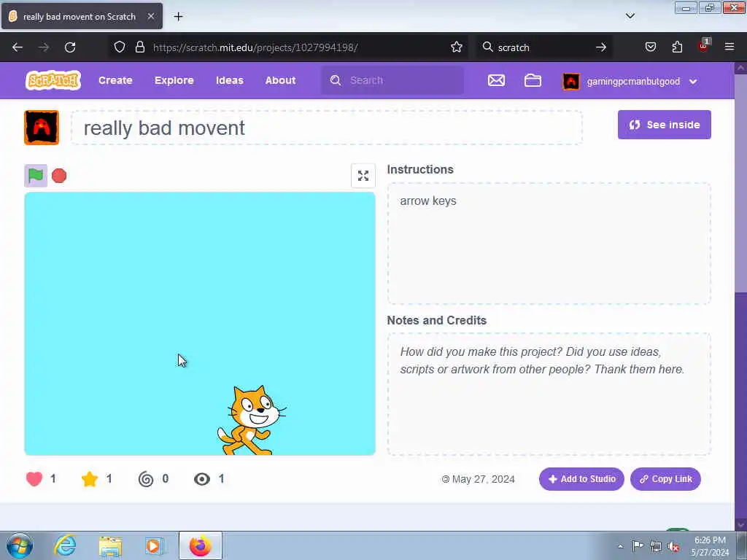This screenshot has height=560, width=747.
Task: Click the See inside button
Action: [x=664, y=125]
